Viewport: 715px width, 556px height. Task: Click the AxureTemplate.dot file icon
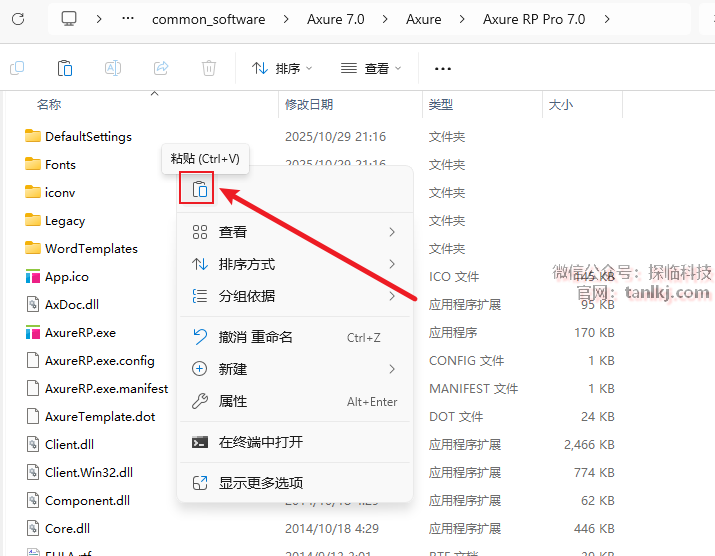[x=33, y=416]
